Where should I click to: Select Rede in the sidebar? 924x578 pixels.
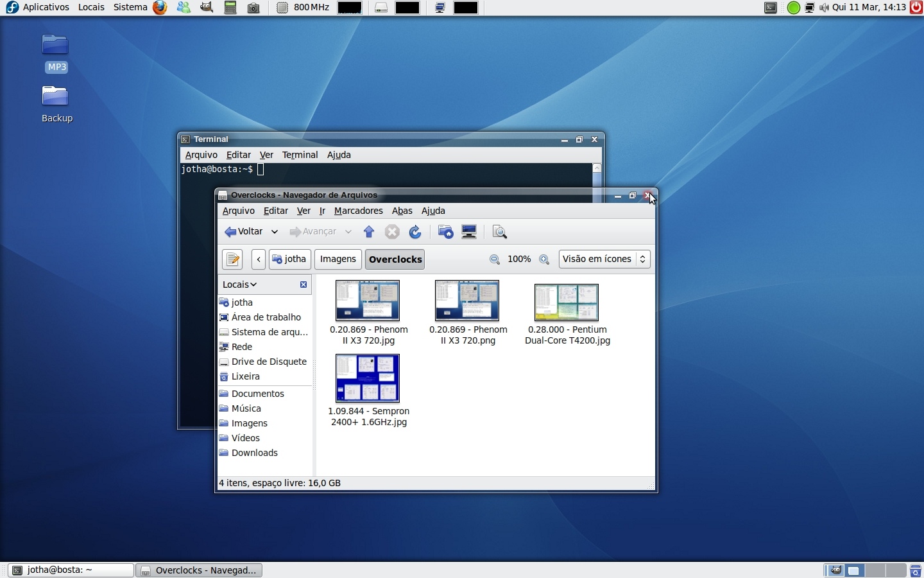[236, 347]
